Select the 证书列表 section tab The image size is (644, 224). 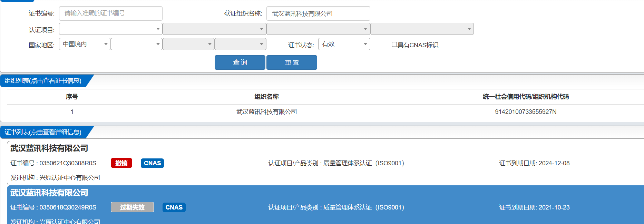(43, 132)
